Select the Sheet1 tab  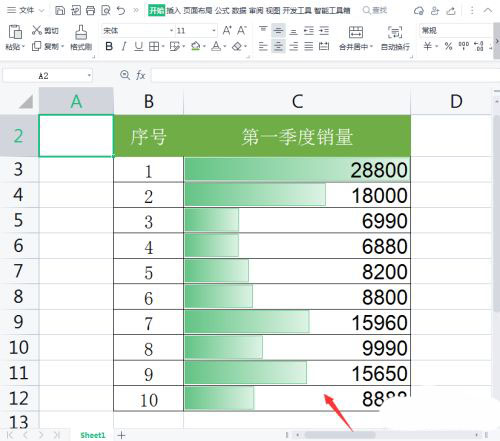[x=93, y=435]
